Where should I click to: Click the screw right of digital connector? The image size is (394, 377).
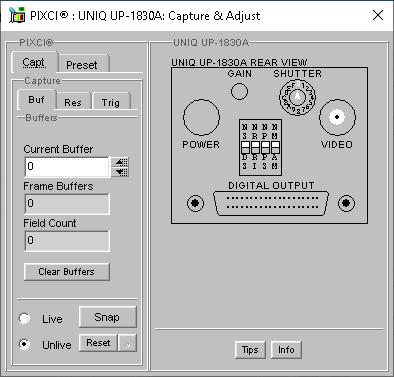click(346, 203)
